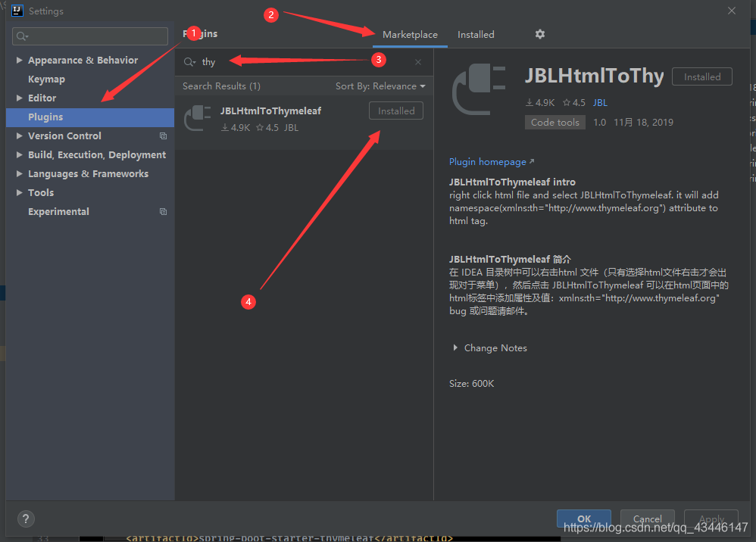The width and height of the screenshot is (756, 542).
Task: Click the Cancel button
Action: (647, 519)
